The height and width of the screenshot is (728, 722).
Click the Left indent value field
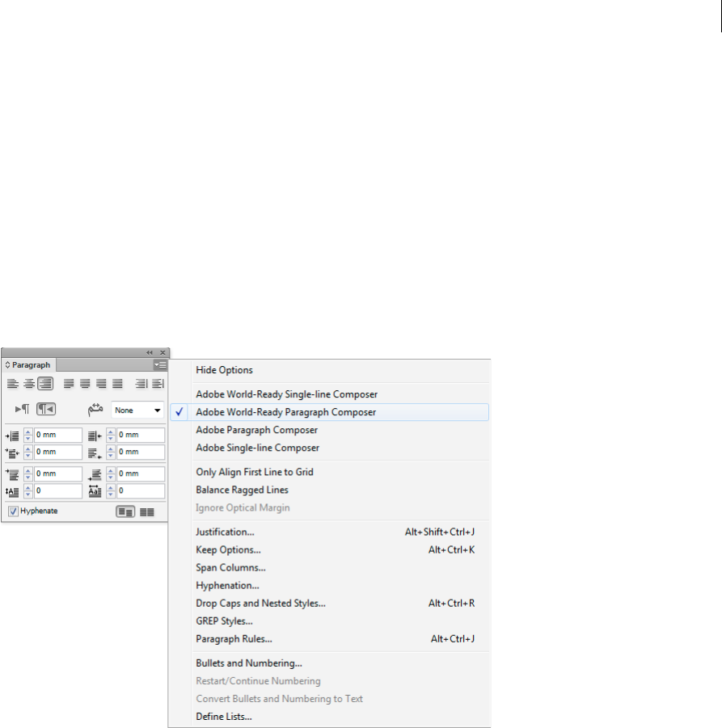pos(57,435)
